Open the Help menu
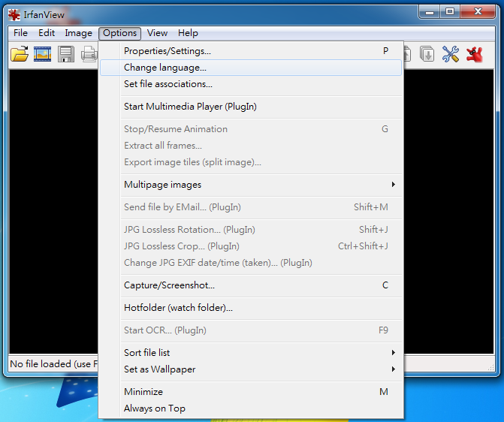The width and height of the screenshot is (504, 422). 188,33
